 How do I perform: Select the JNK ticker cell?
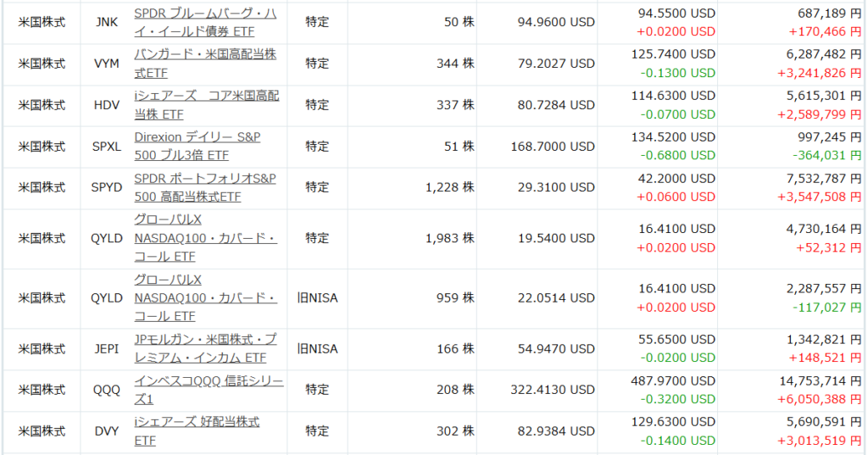click(106, 22)
